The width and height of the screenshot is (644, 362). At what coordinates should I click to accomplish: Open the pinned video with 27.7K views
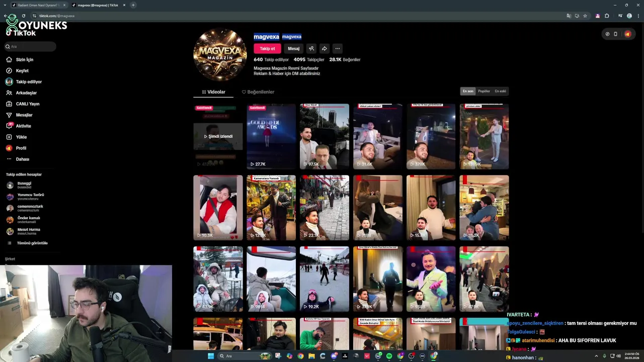[271, 136]
